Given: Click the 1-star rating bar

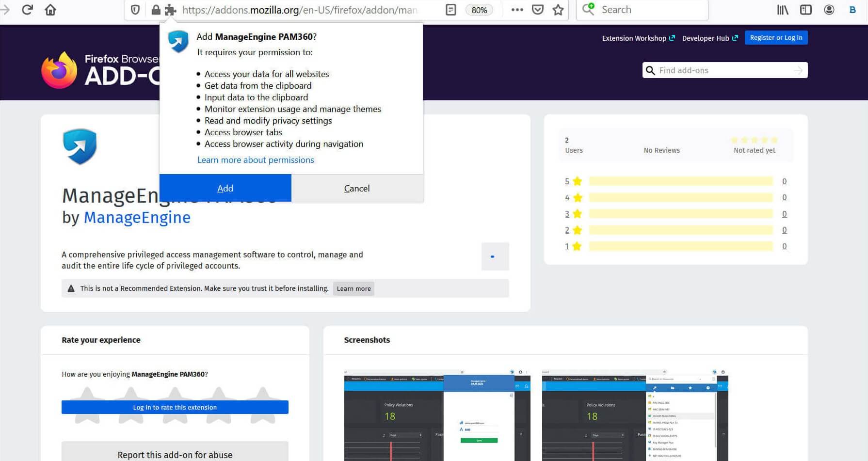Looking at the screenshot, I should [681, 246].
